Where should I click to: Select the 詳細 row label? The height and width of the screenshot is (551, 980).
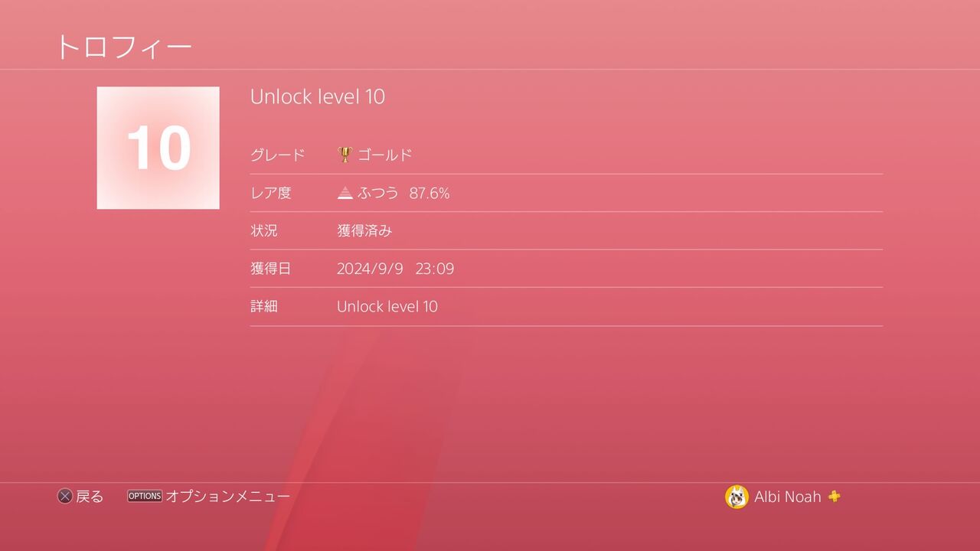click(x=264, y=306)
